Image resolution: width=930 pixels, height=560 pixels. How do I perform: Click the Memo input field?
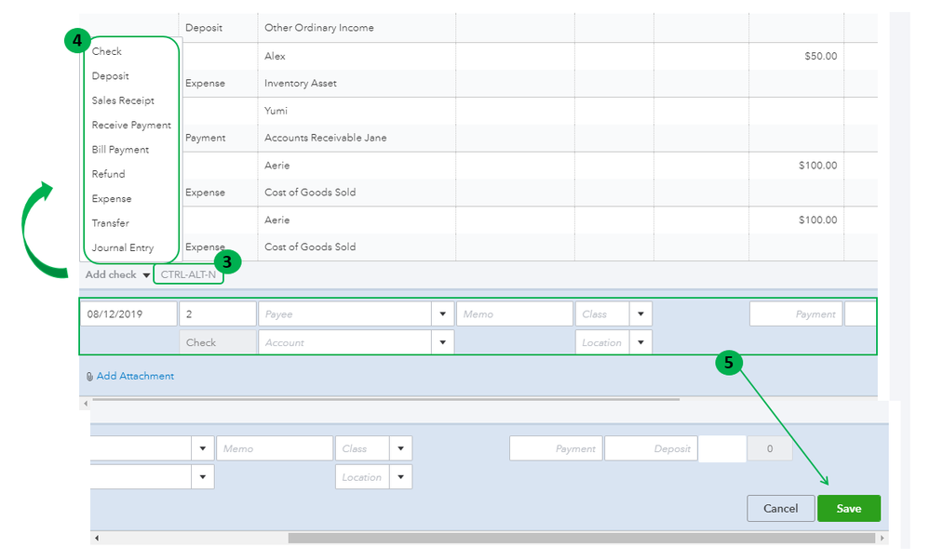(x=514, y=314)
